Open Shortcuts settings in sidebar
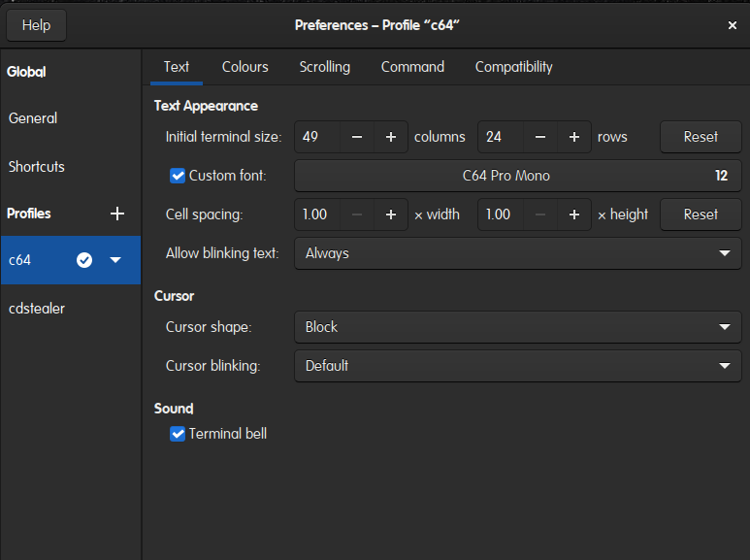Image resolution: width=750 pixels, height=560 pixels. pyautogui.click(x=71, y=167)
